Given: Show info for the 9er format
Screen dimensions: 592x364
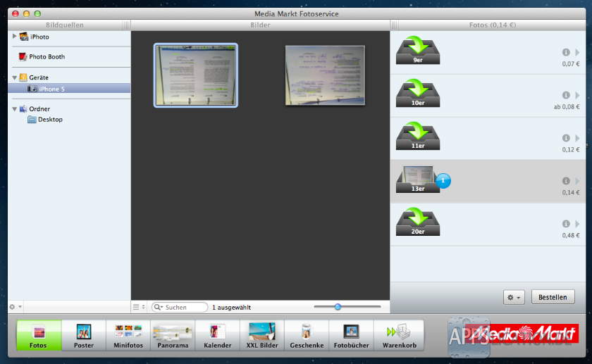Looking at the screenshot, I should coord(565,52).
